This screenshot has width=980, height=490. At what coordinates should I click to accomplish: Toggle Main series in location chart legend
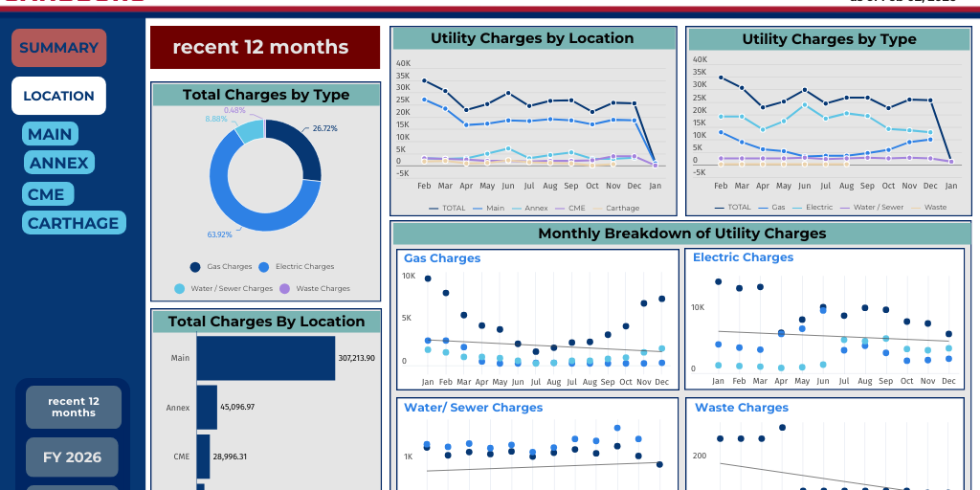pos(487,208)
